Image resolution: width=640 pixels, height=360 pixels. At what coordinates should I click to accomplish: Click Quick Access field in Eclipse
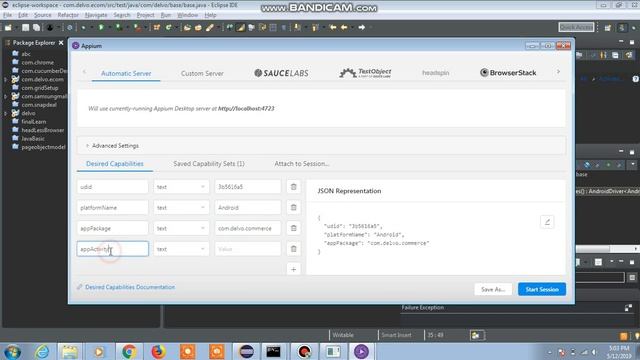(576, 27)
